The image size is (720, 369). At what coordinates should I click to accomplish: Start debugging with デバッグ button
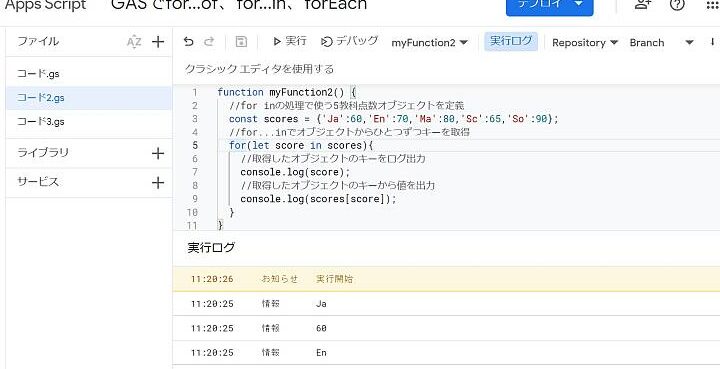[x=349, y=41]
